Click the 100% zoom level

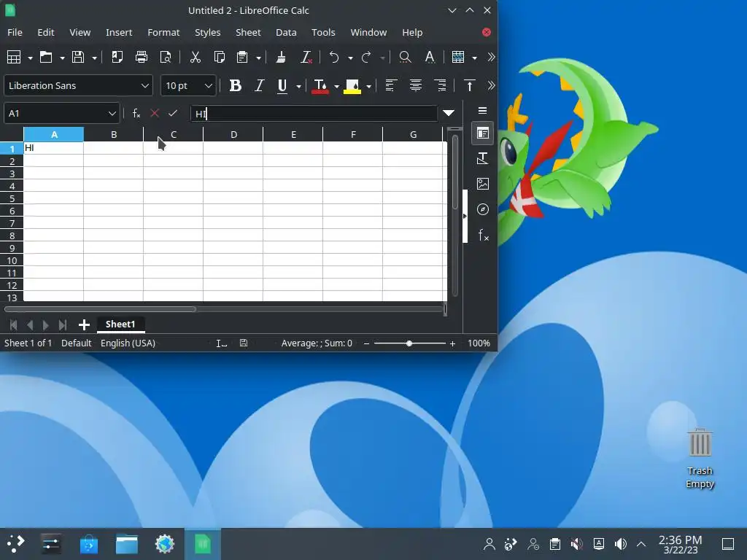(479, 343)
